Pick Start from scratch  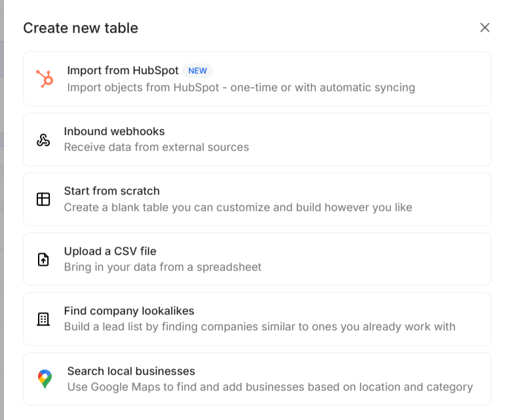111,191
